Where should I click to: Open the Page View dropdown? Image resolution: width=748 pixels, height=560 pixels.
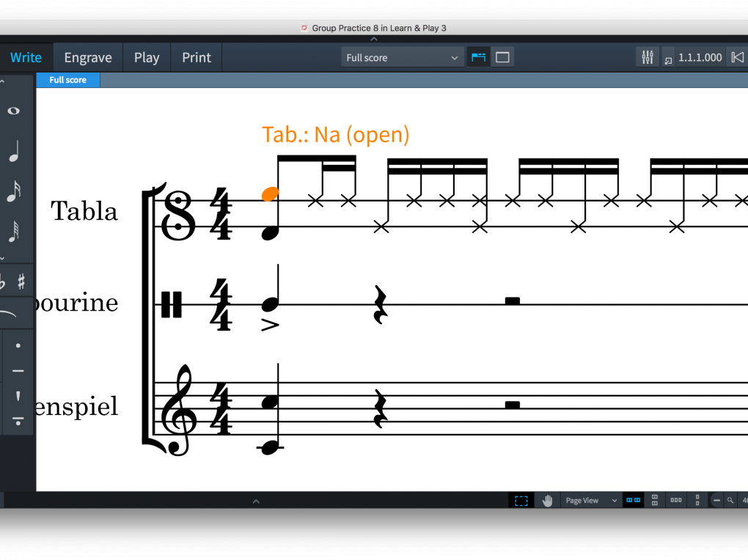point(590,501)
